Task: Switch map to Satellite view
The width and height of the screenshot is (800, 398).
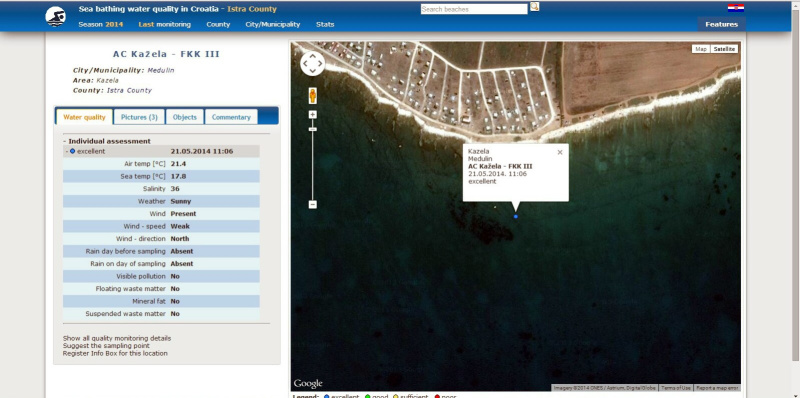Action: click(x=723, y=49)
